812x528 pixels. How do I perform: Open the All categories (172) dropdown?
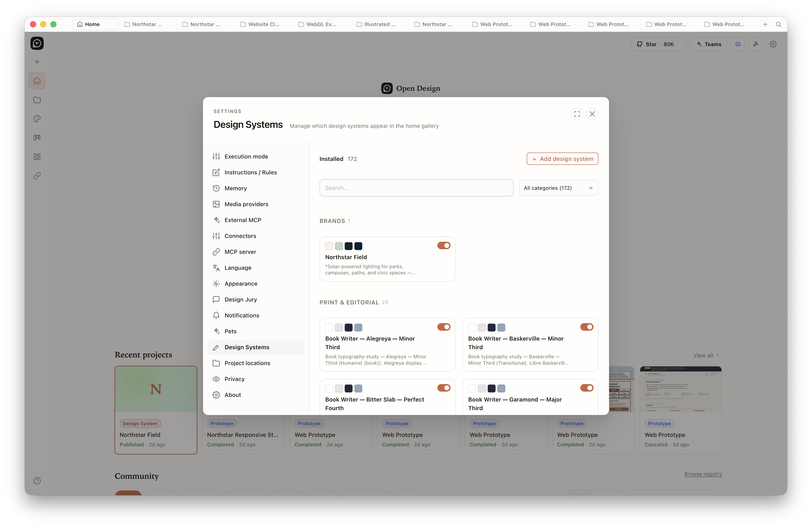558,188
